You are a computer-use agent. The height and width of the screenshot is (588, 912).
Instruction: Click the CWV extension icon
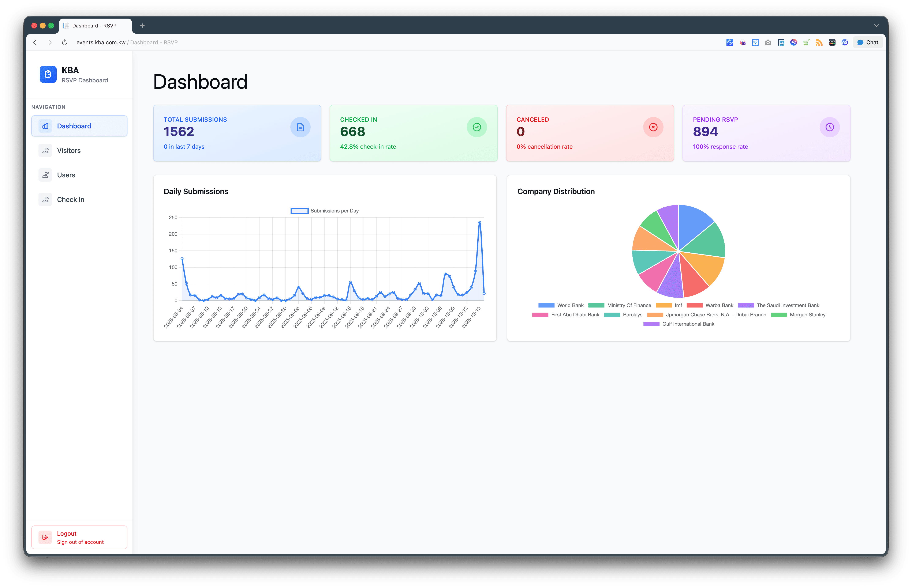pos(832,42)
